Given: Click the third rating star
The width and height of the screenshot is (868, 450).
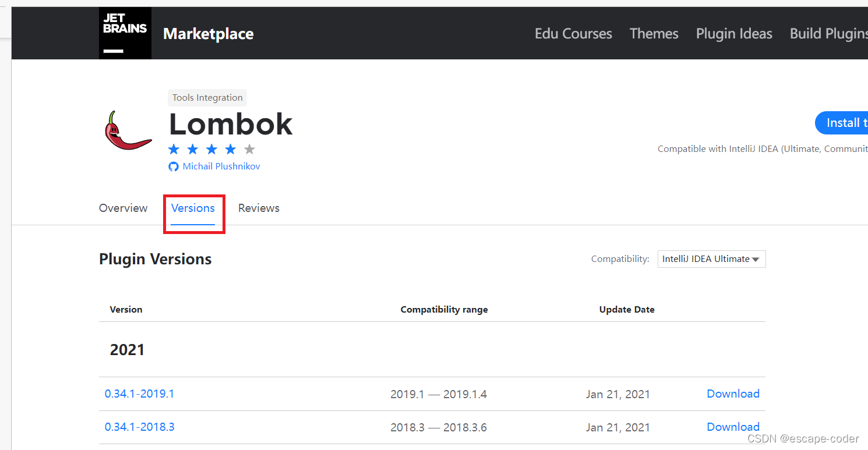Looking at the screenshot, I should coord(211,149).
